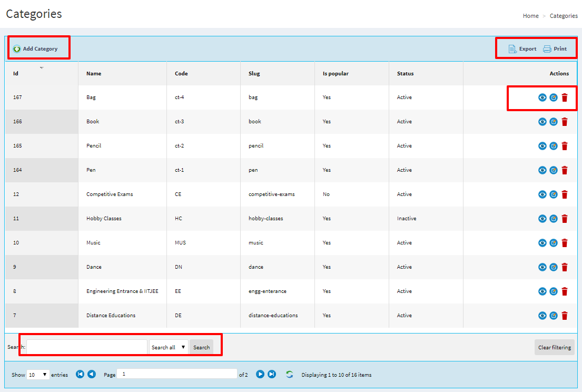This screenshot has width=582, height=392.
Task: Click the view eye icon for Bag row
Action: click(542, 97)
